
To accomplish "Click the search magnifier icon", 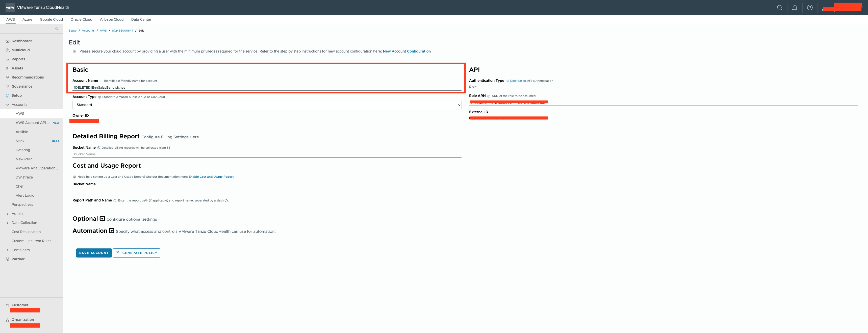I will point(779,8).
